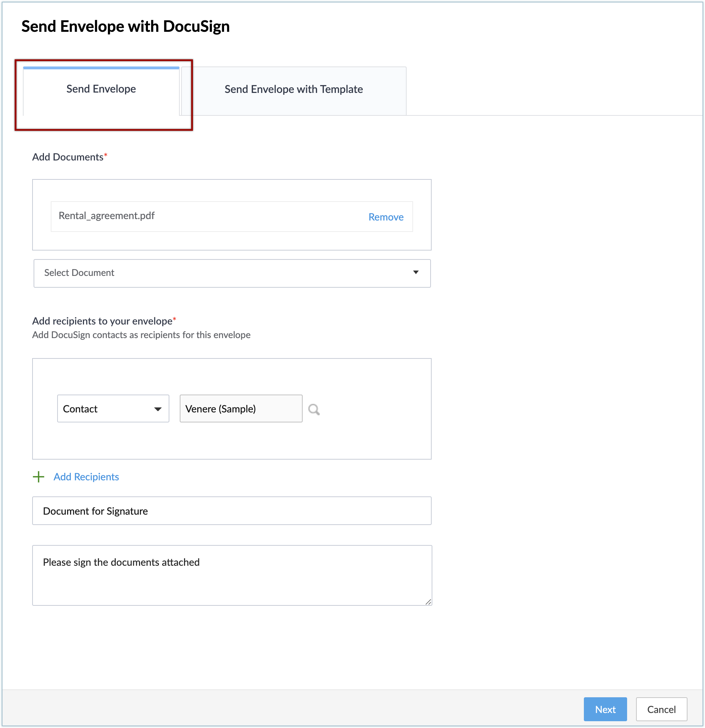Click the Select Document caret arrow
This screenshot has height=728, width=705.
[416, 273]
